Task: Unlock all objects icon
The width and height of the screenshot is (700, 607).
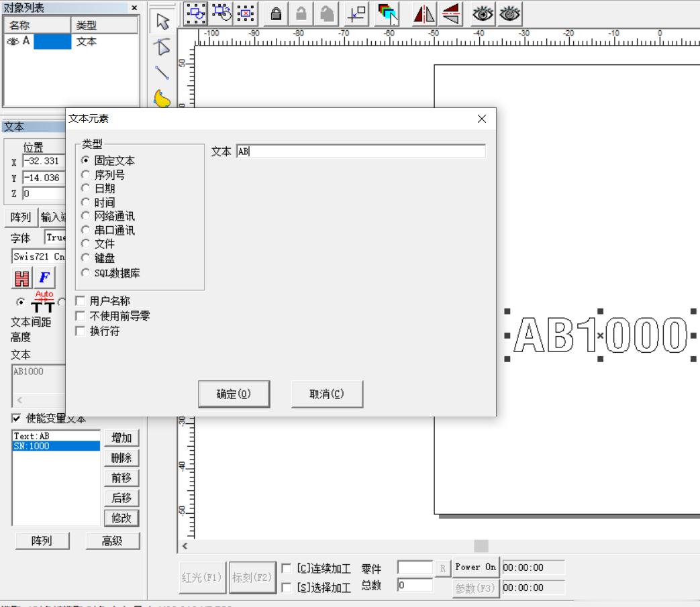Action: [327, 14]
